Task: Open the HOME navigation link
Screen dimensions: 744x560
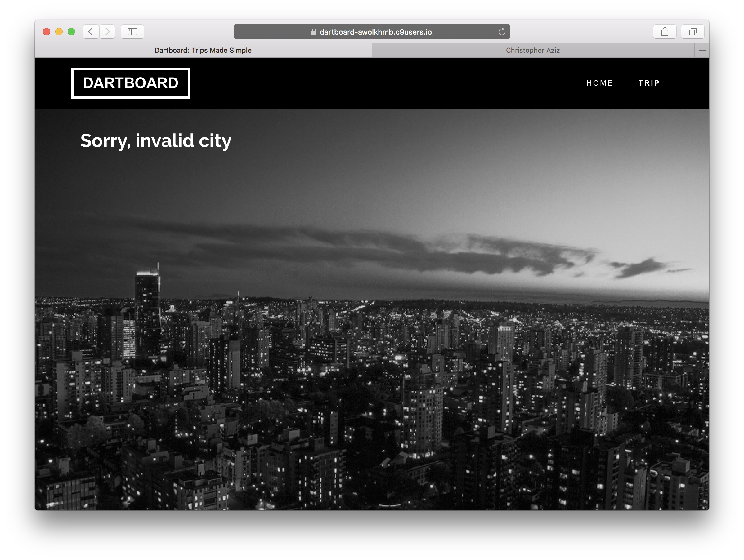Action: point(599,83)
